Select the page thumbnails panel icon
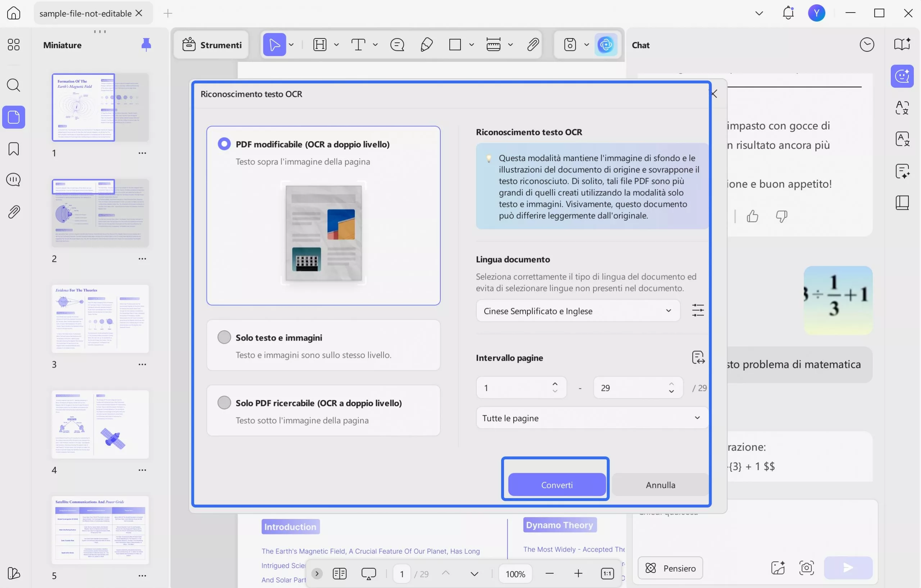This screenshot has width=921, height=588. click(14, 117)
